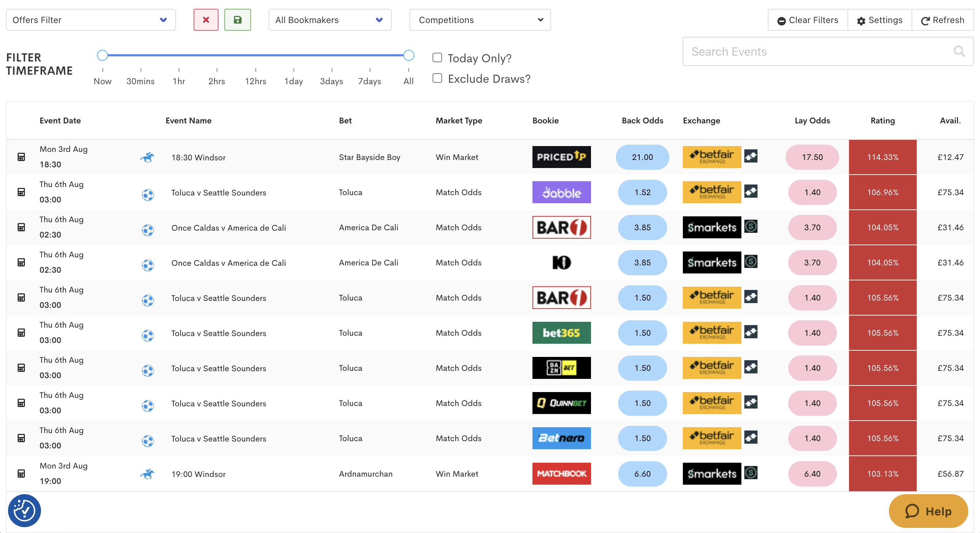Click the 103.13% rating cell
This screenshot has height=533, width=980.
coord(883,474)
